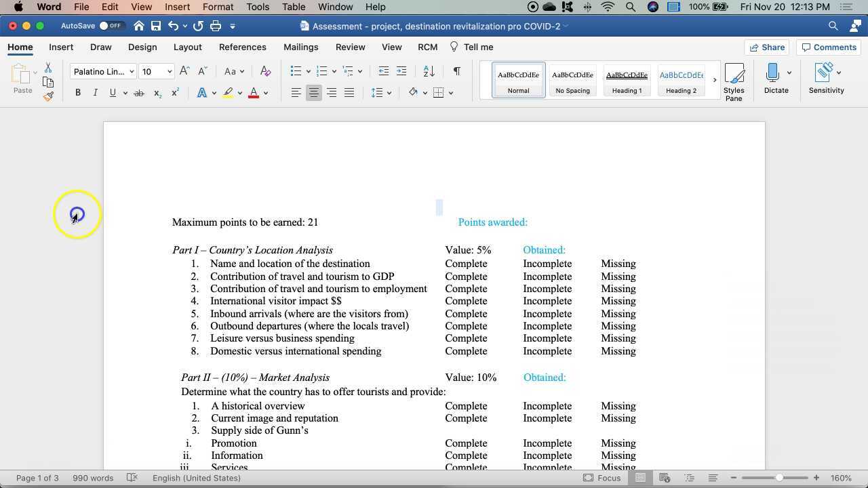
Task: Toggle the Show paragraph marks icon
Action: (x=456, y=71)
